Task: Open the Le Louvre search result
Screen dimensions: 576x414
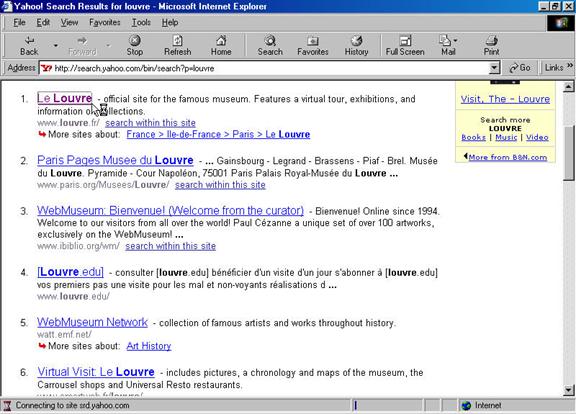Action: 65,98
